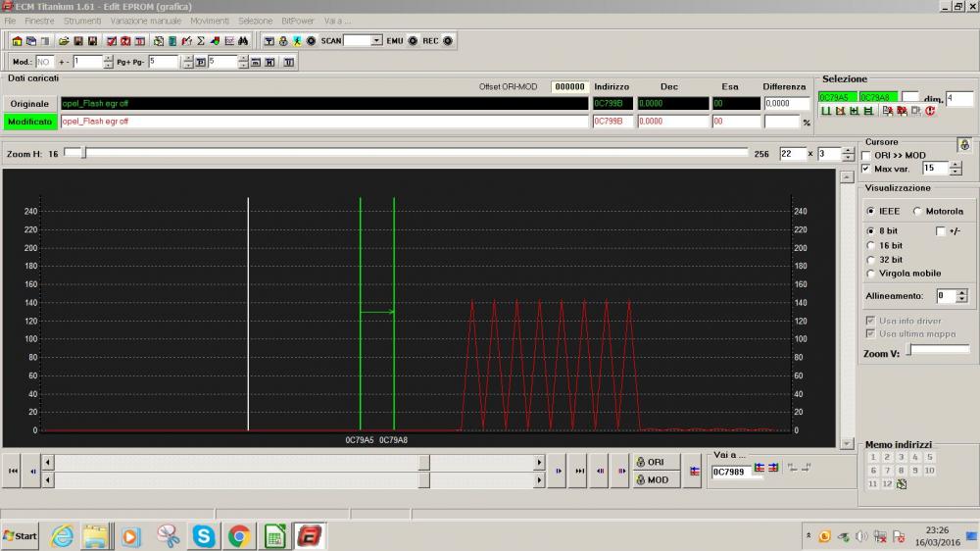Click the Allineamento stepper arrows
Screen dimensions: 980x551
point(962,296)
